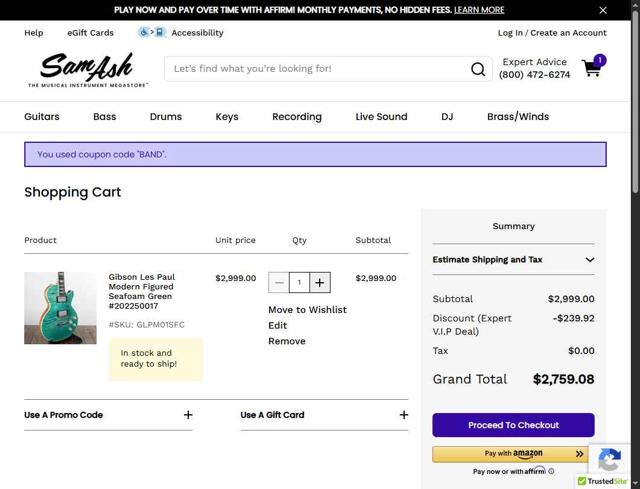This screenshot has height=489, width=640.
Task: Open the DJ menu
Action: pyautogui.click(x=447, y=117)
